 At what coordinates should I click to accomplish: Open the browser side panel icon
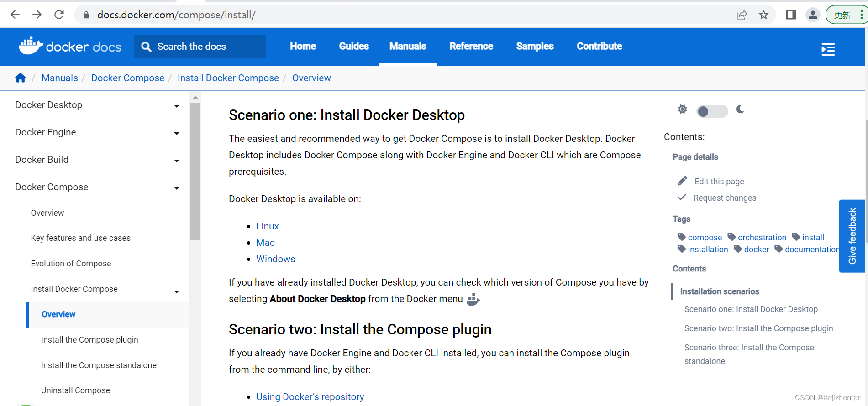[791, 15]
